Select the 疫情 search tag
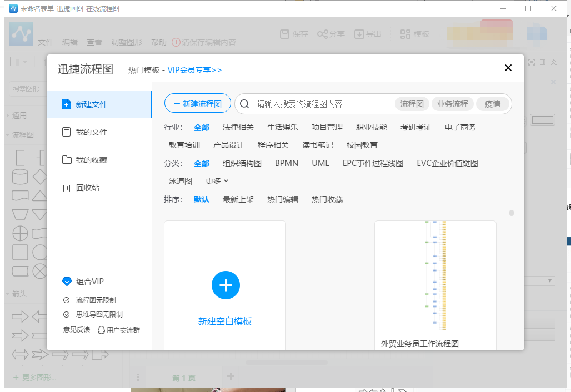This screenshot has width=571, height=392. coord(492,104)
